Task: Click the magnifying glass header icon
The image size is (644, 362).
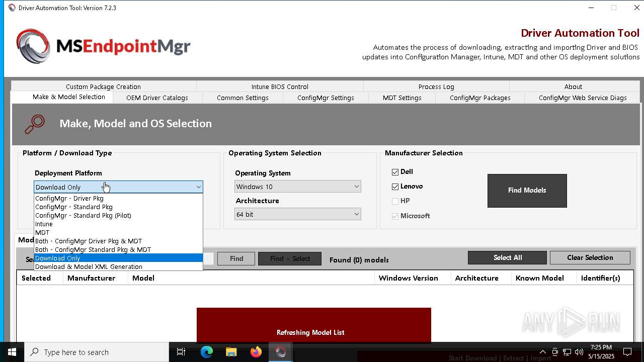Action: tap(35, 124)
